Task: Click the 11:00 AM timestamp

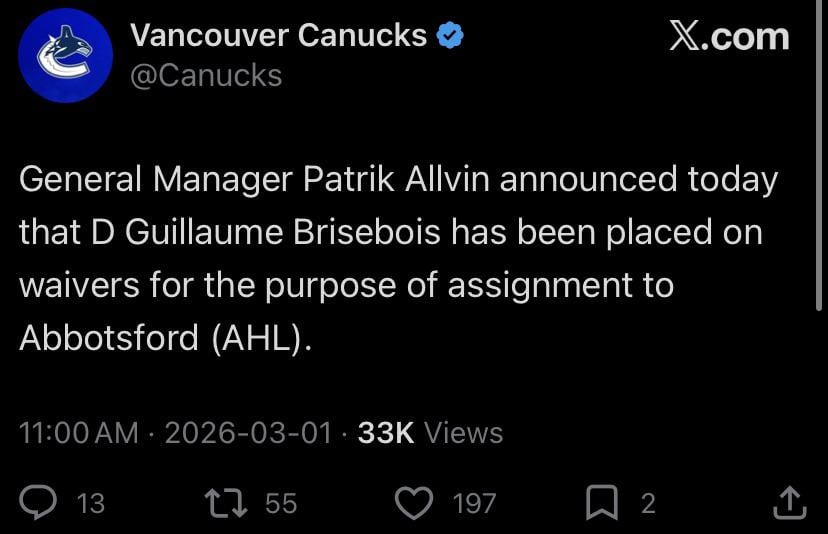Action: point(79,433)
